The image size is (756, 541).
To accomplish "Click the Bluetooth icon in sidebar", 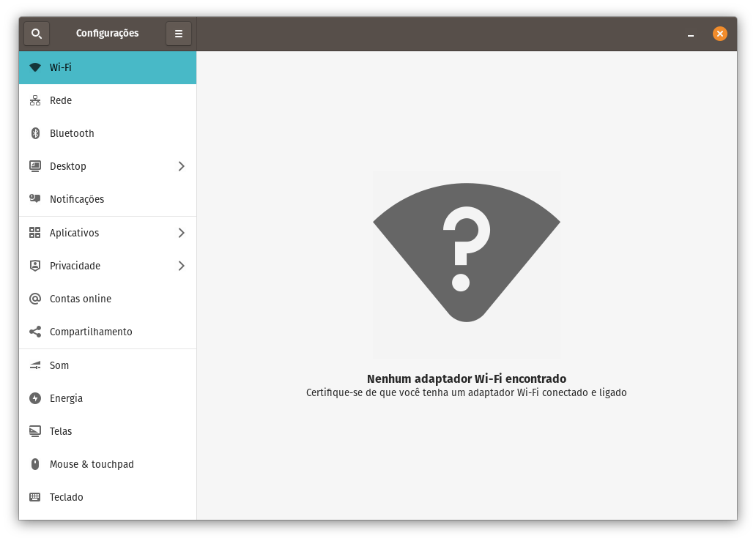I will tap(35, 133).
